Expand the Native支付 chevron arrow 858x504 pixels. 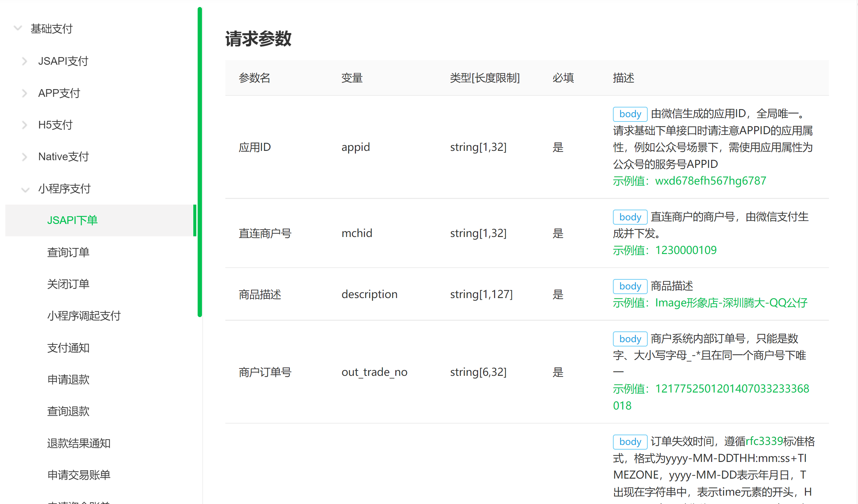[x=24, y=157]
